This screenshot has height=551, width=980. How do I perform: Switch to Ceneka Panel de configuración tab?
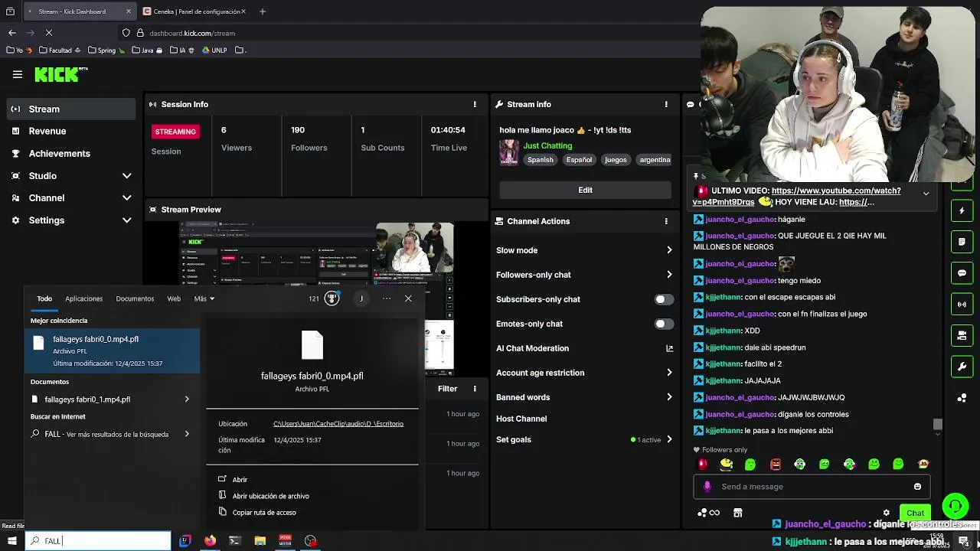(194, 11)
